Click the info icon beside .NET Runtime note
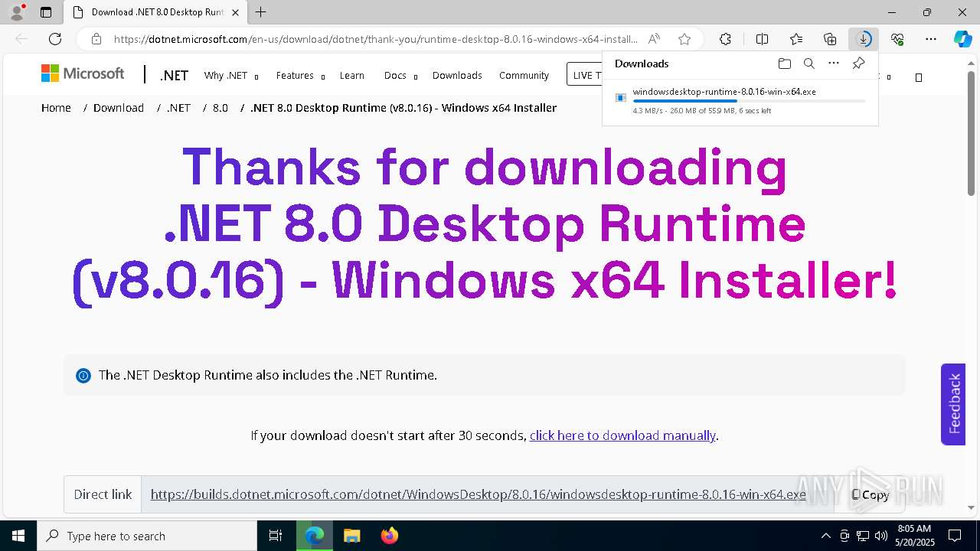 click(x=83, y=376)
